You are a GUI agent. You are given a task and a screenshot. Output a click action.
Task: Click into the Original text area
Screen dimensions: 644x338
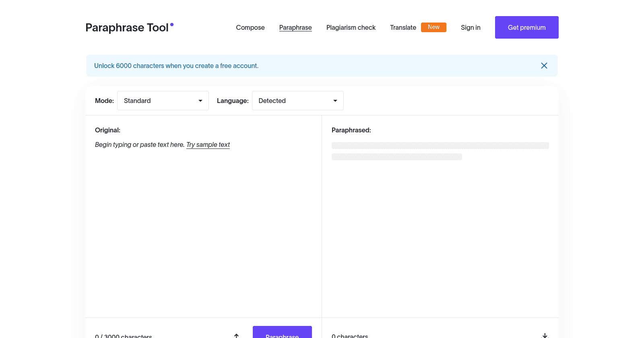(x=203, y=225)
